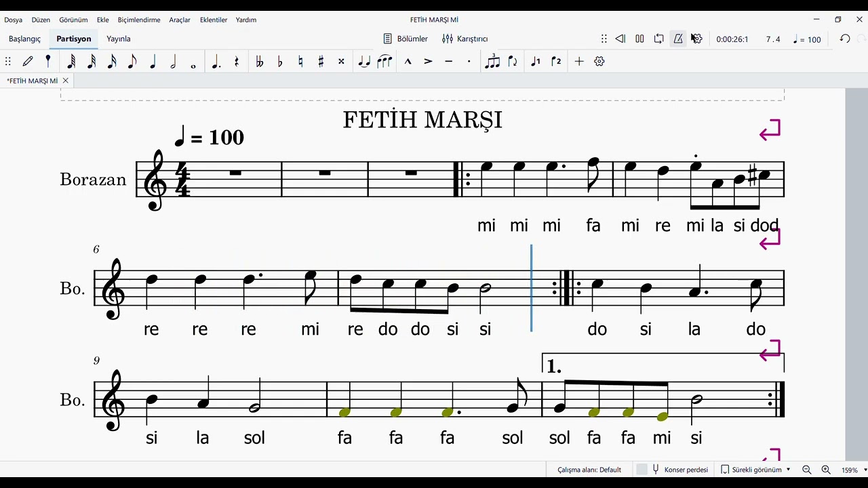Image resolution: width=868 pixels, height=488 pixels.
Task: Open the Düzen menu
Action: [x=41, y=20]
